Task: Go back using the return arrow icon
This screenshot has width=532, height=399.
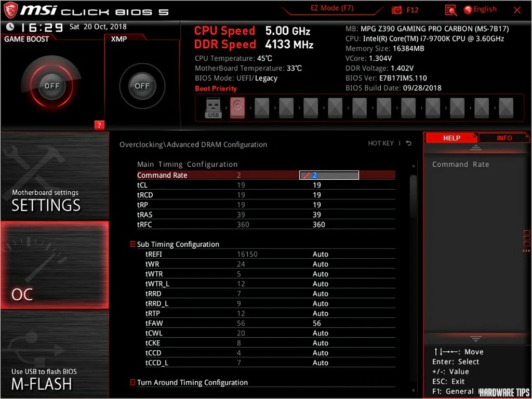Action: (x=409, y=143)
